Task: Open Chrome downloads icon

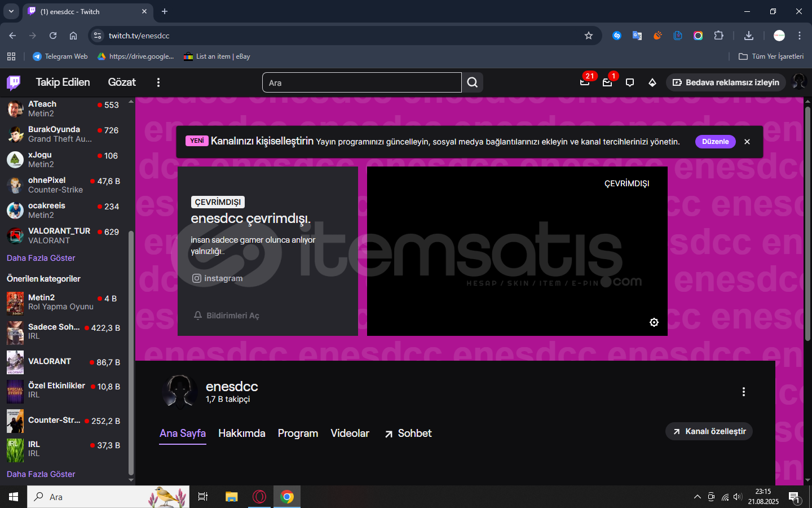Action: pyautogui.click(x=749, y=36)
